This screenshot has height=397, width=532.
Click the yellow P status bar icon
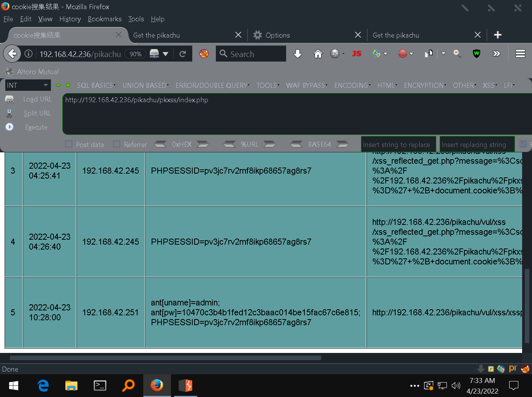coord(491,369)
